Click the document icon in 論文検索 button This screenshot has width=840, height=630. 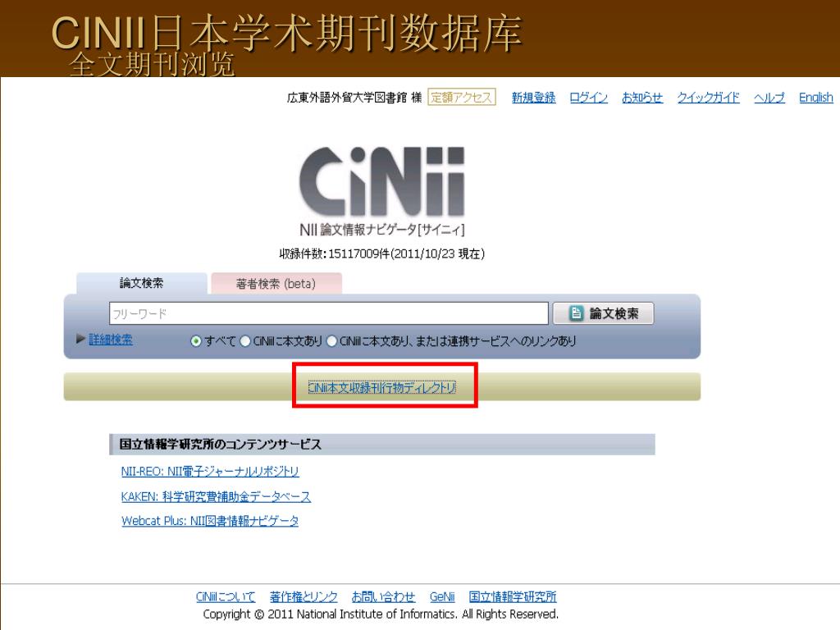point(576,313)
